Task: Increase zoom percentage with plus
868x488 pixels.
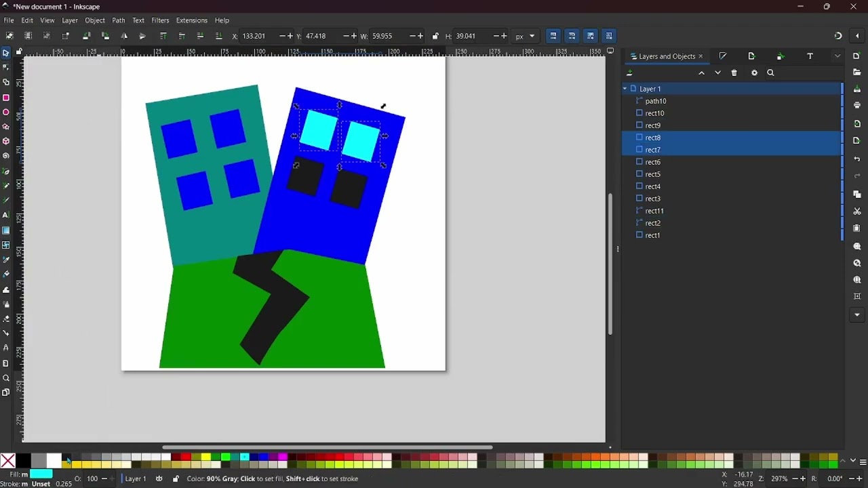Action: [803, 479]
